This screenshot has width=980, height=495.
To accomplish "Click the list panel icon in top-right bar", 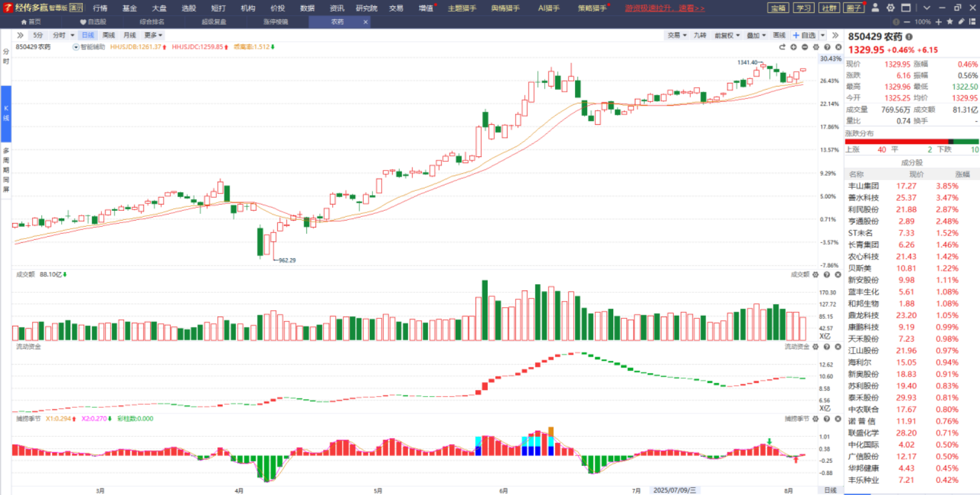I will (972, 22).
